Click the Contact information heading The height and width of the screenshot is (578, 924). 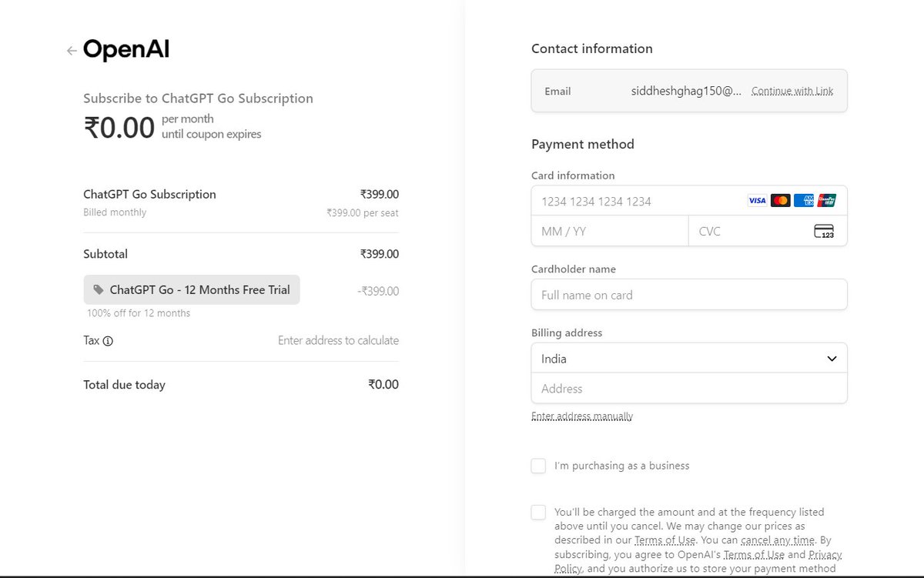pos(592,48)
